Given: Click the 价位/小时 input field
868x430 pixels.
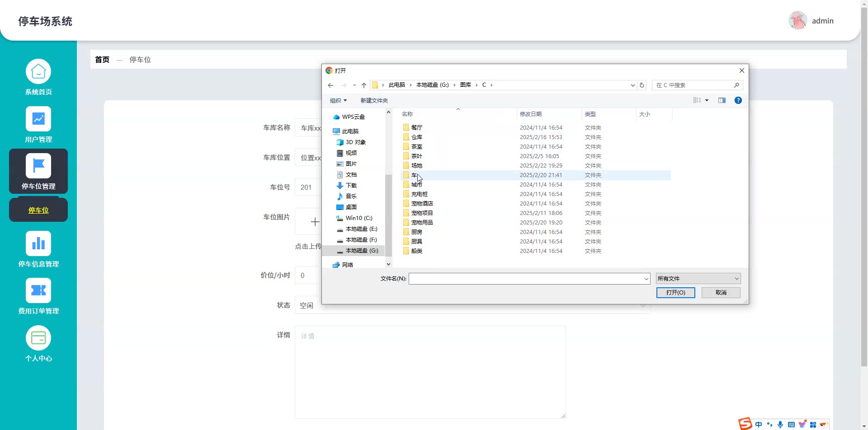Looking at the screenshot, I should tap(308, 275).
